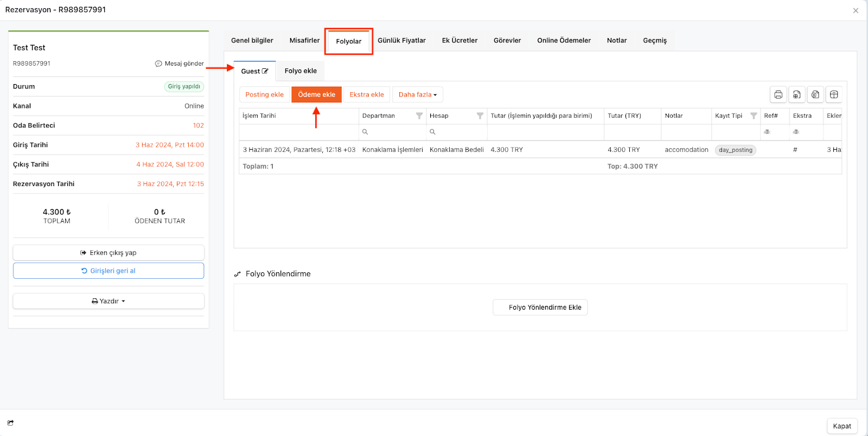Click Erken çıkış yap button
Image resolution: width=868 pixels, height=436 pixels.
(x=108, y=253)
